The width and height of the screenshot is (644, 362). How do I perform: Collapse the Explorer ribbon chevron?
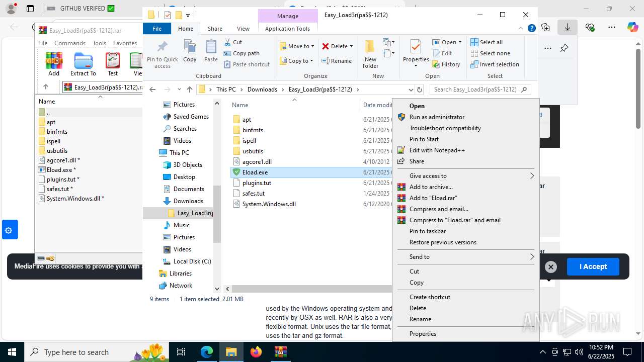521,29
